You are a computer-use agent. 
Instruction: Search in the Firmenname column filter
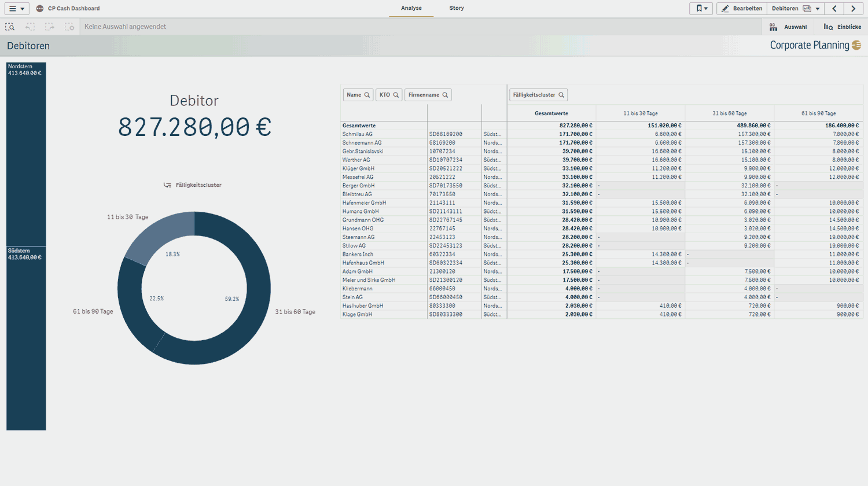click(428, 95)
